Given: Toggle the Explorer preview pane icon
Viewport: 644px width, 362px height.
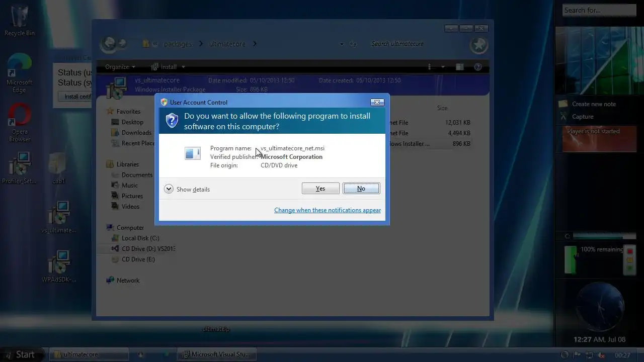Looking at the screenshot, I should [x=459, y=67].
